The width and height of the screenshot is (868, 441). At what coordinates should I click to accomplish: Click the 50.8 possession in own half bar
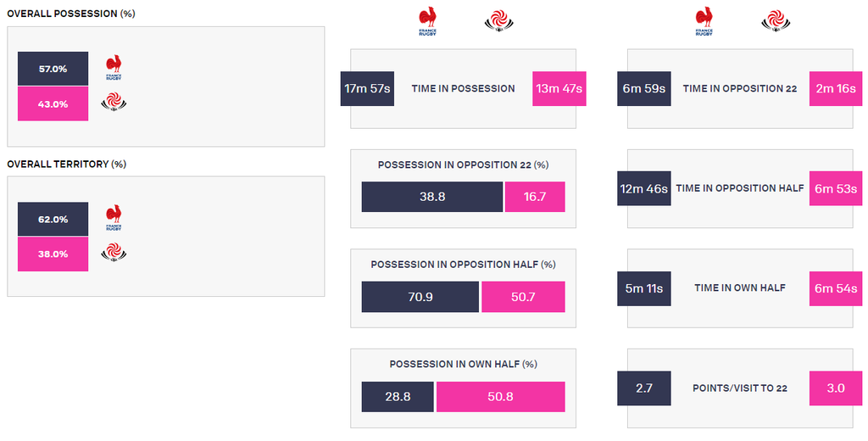click(501, 397)
